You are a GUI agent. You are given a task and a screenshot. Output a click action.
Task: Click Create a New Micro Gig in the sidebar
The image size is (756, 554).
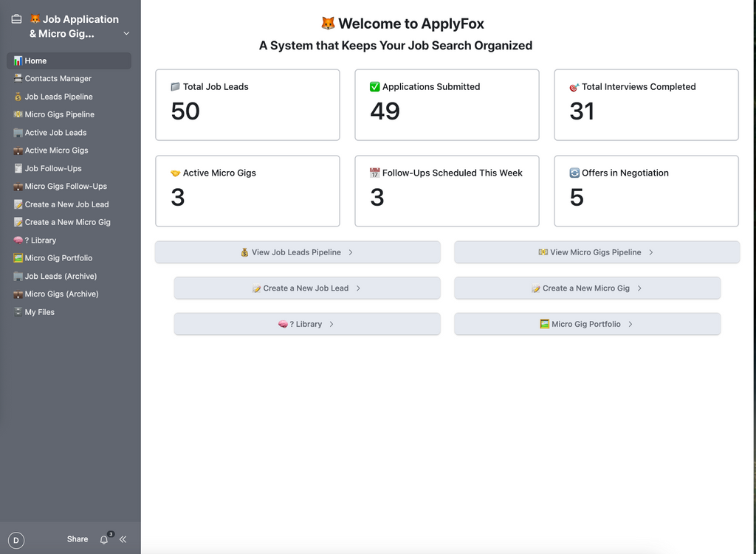[69, 222]
